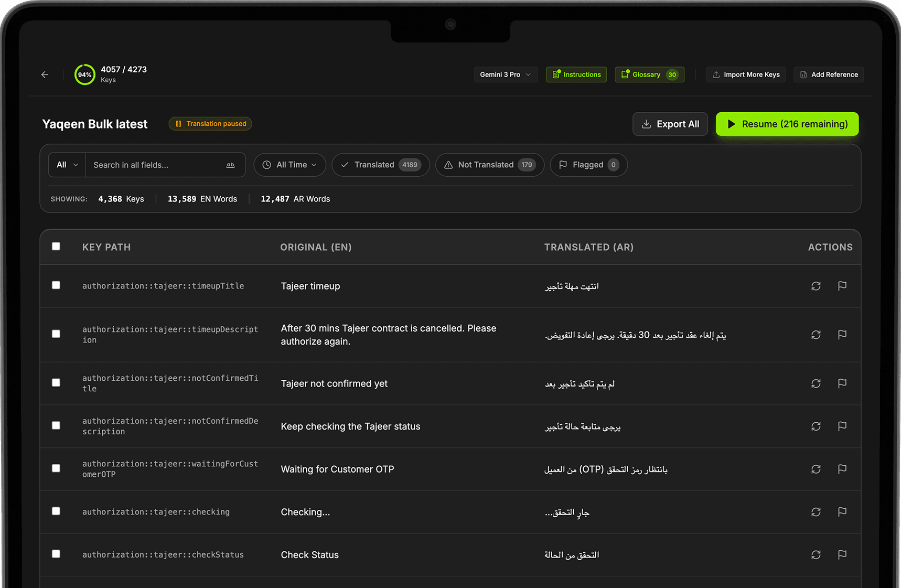Viewport: 901px width, 588px height.
Task: Click the 94% progress ring indicator
Action: 84,74
